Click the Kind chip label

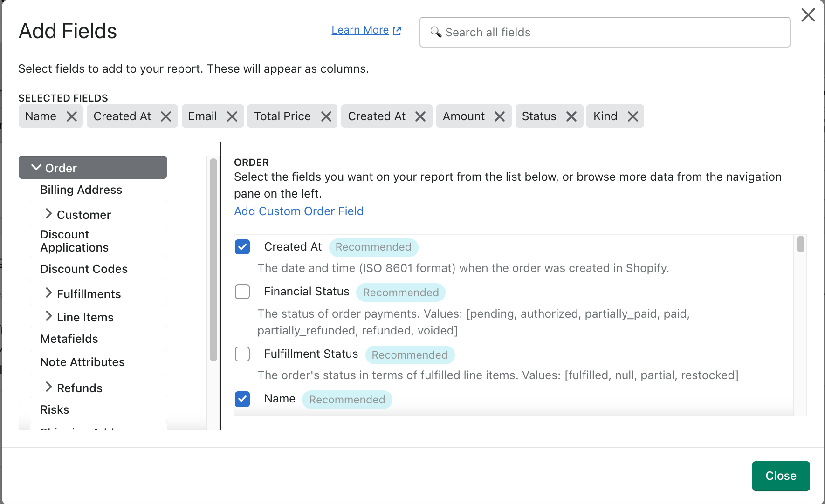point(605,116)
